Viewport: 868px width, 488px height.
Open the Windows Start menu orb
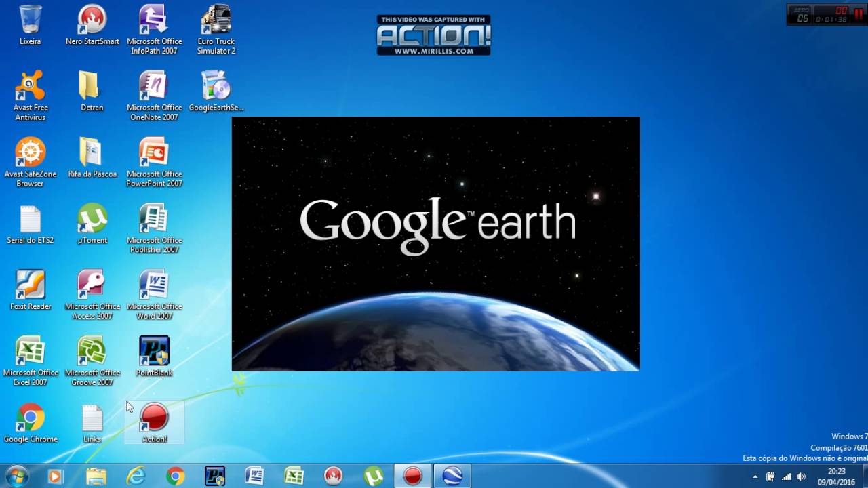16,476
